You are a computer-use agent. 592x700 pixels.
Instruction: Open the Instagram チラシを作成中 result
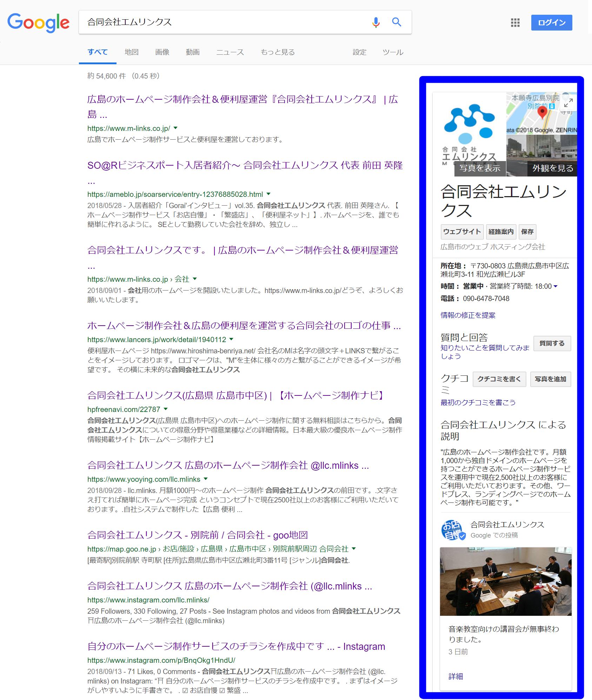coord(236,646)
